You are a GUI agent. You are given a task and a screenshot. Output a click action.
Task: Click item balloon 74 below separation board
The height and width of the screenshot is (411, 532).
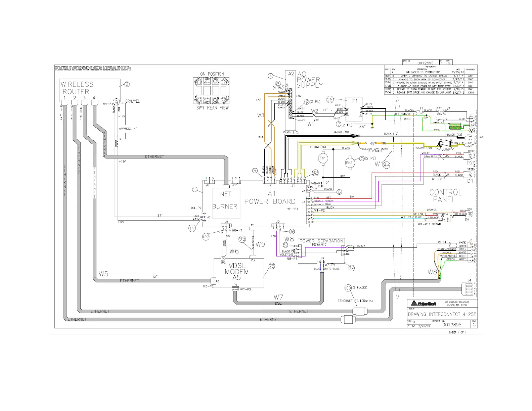(352, 268)
